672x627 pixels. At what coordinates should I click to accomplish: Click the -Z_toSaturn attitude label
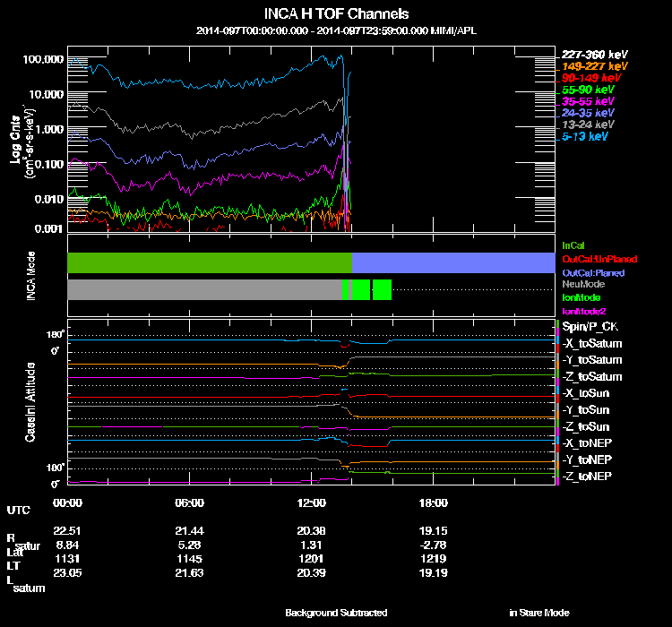click(x=592, y=377)
